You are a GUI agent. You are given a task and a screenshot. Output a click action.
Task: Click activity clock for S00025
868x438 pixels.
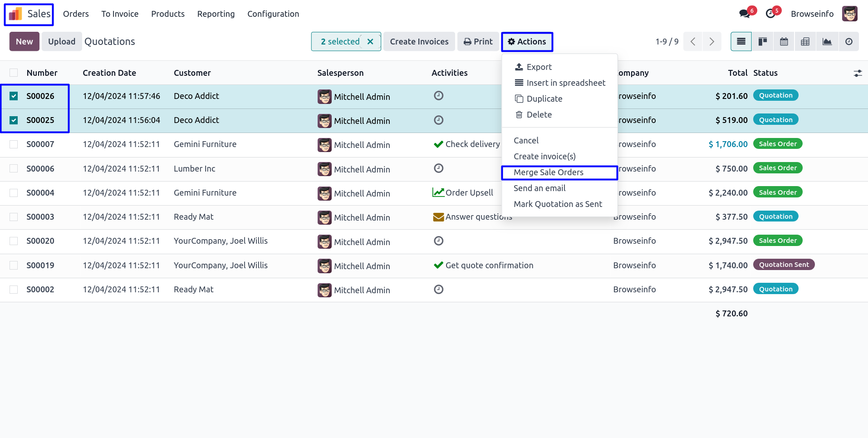tap(438, 120)
